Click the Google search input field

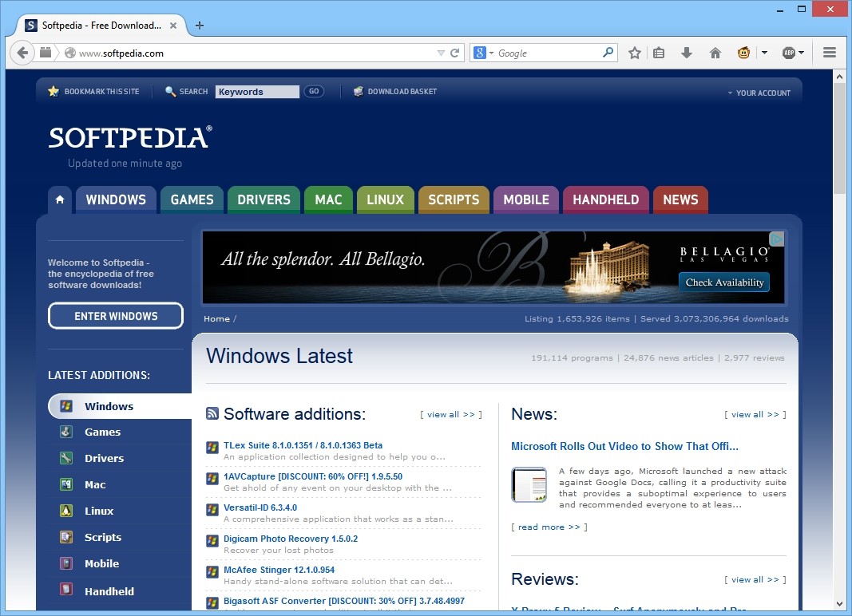click(549, 53)
